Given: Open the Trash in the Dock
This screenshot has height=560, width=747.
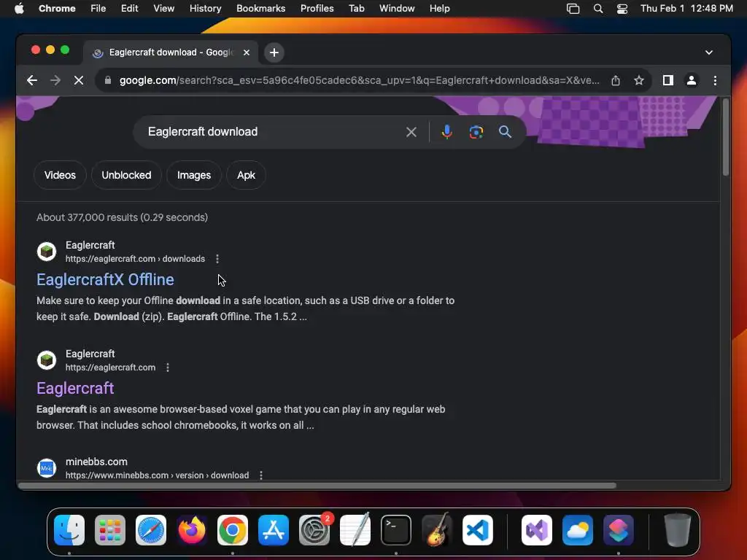Looking at the screenshot, I should coord(678,530).
